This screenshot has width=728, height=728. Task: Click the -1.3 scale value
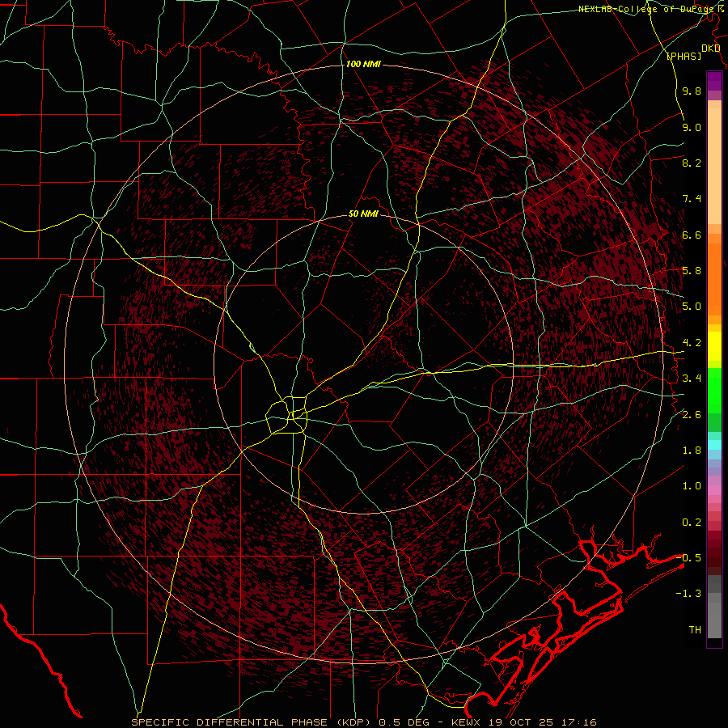pyautogui.click(x=688, y=595)
